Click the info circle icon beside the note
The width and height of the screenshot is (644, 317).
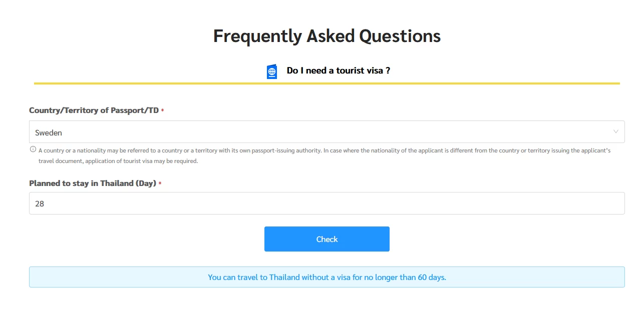(x=33, y=149)
